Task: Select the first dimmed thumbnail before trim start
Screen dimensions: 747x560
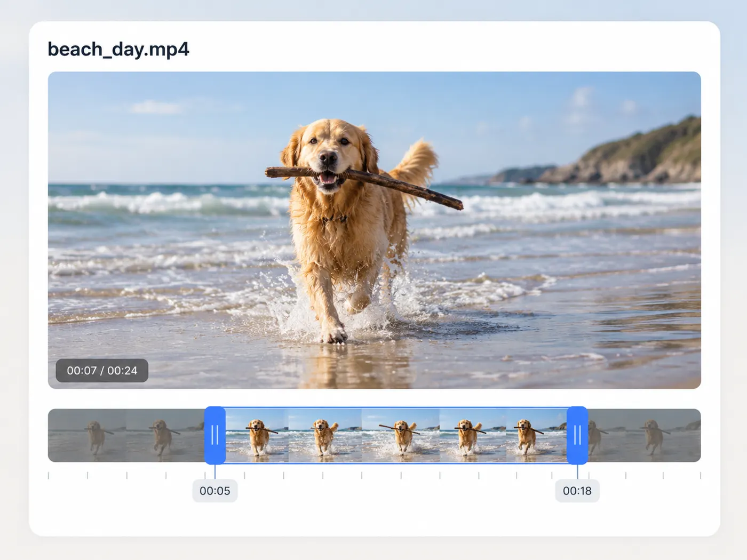Action: [x=87, y=436]
